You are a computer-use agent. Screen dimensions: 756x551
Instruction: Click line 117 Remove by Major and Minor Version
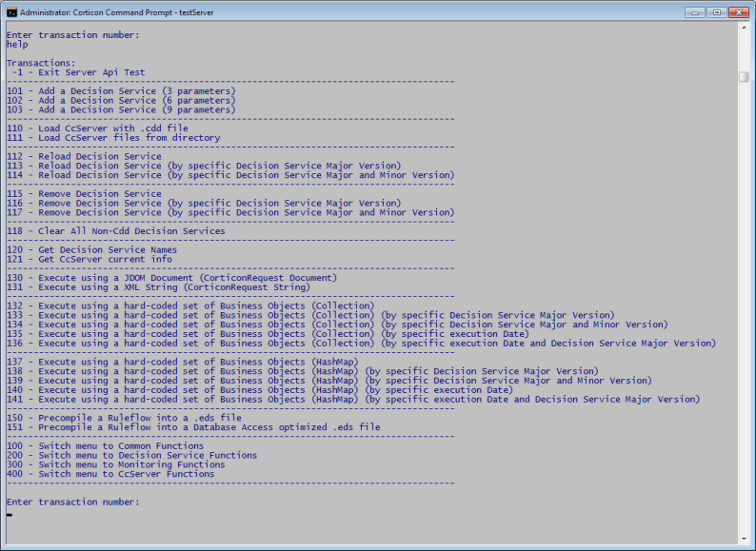click(x=230, y=212)
